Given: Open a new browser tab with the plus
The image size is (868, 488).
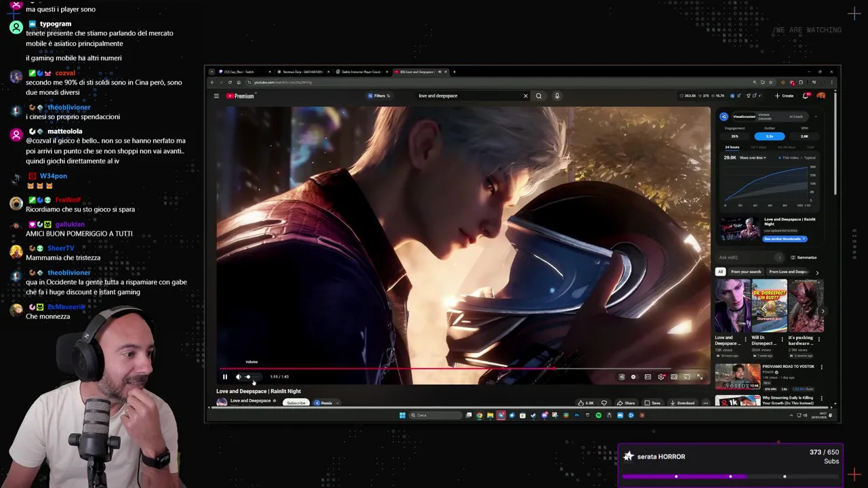Looking at the screenshot, I should (x=454, y=72).
